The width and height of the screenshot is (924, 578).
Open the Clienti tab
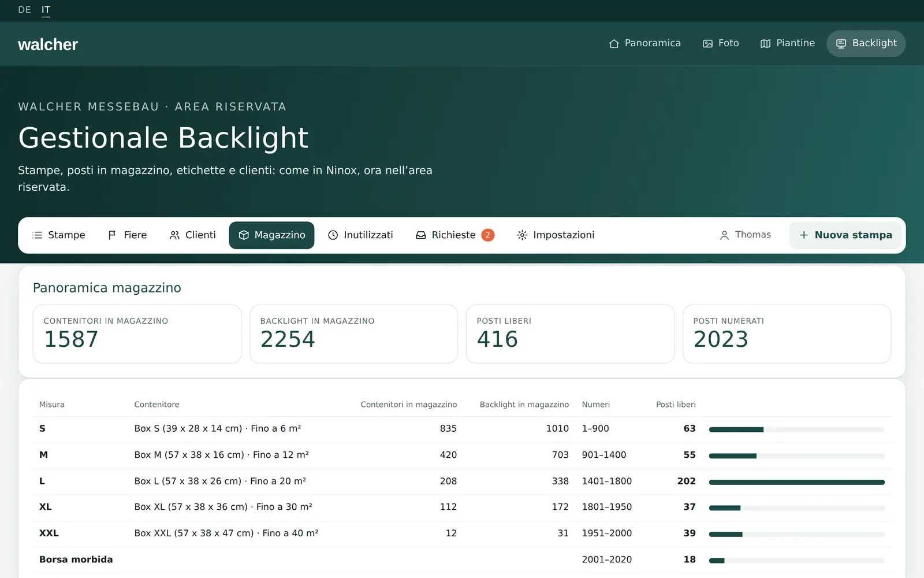[192, 235]
